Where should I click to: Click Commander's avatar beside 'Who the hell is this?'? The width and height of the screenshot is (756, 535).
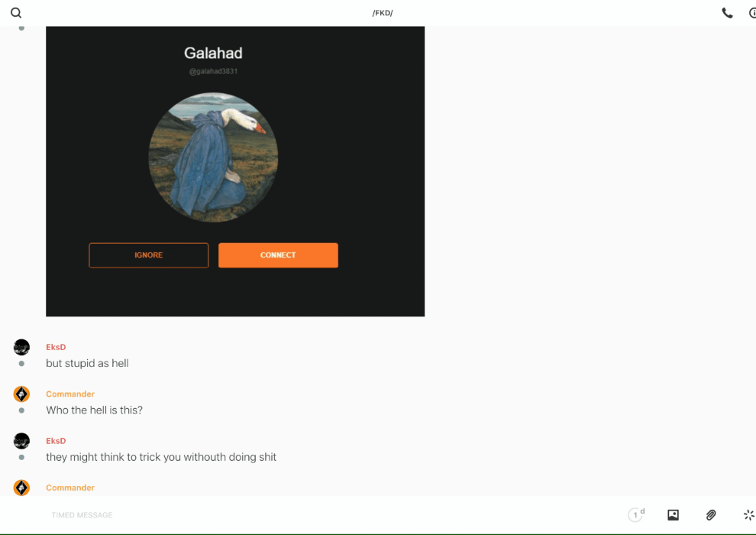click(21, 394)
